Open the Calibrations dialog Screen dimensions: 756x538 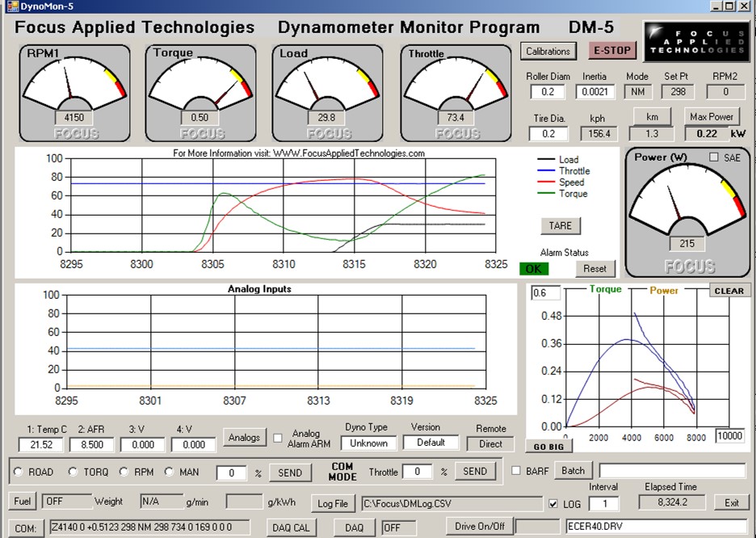(x=548, y=51)
